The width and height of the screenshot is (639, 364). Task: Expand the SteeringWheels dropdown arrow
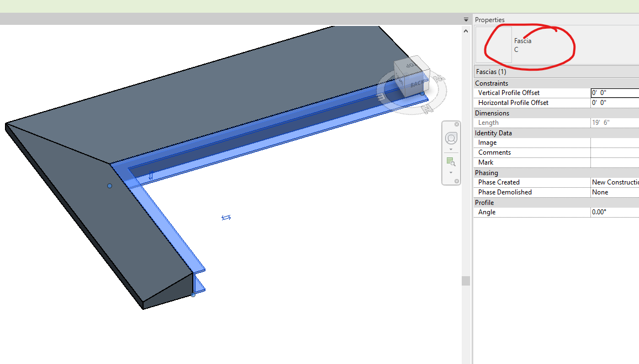(451, 149)
